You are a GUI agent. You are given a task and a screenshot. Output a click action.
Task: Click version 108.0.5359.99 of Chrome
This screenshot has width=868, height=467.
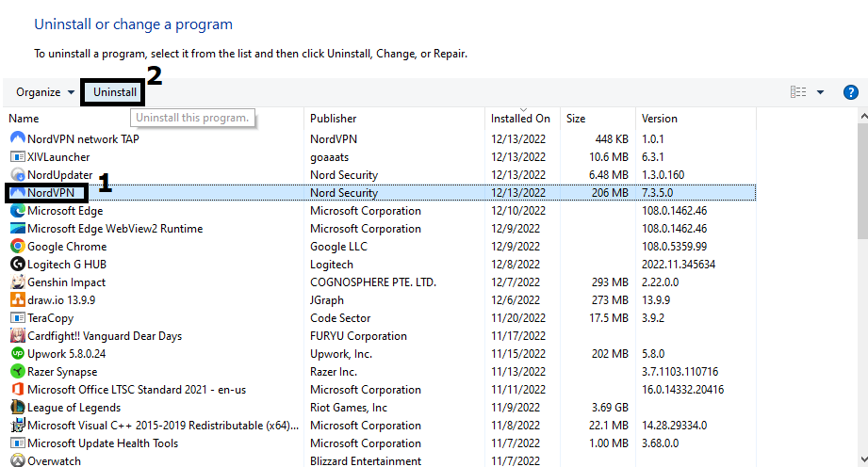point(674,247)
